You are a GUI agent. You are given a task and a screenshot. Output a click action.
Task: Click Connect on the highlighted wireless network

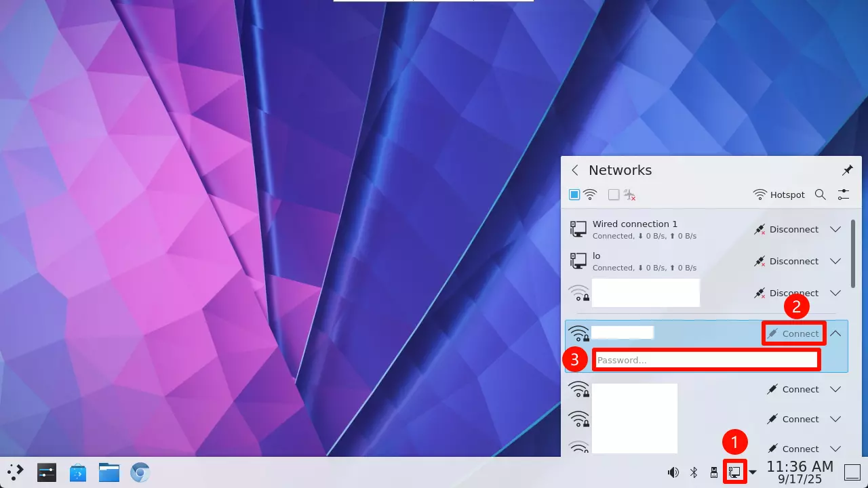793,333
